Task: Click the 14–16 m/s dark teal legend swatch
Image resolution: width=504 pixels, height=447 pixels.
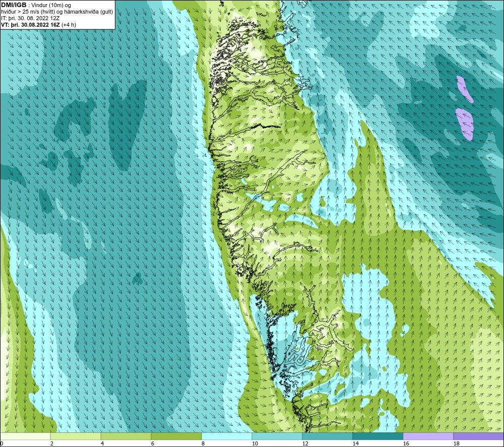Action: click(378, 436)
